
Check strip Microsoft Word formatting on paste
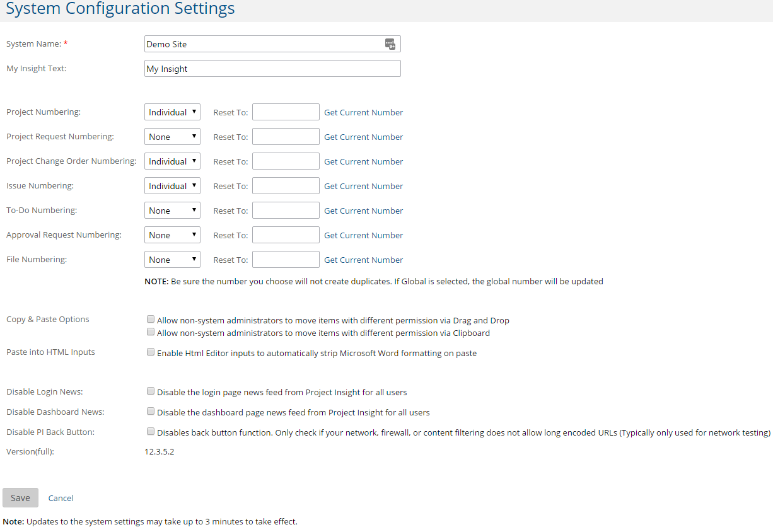tap(151, 352)
